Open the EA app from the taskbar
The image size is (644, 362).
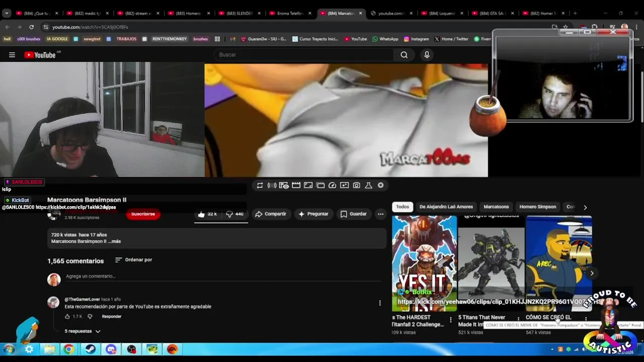pyautogui.click(x=173, y=349)
